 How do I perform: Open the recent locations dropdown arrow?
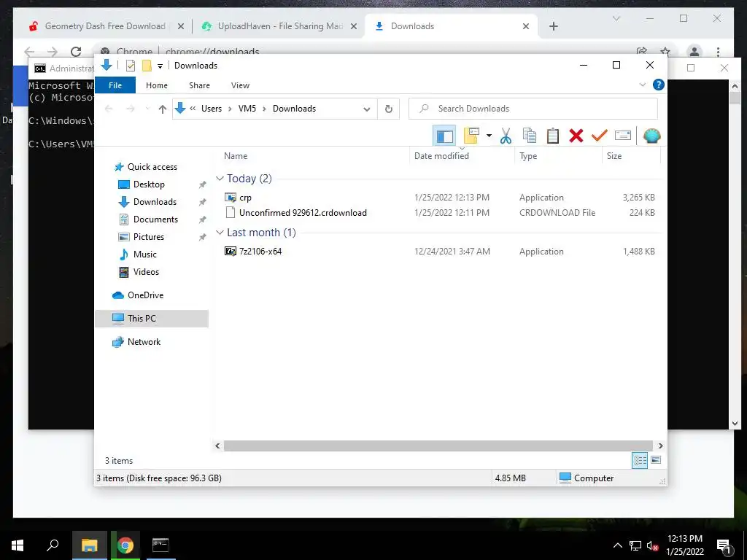coord(147,109)
